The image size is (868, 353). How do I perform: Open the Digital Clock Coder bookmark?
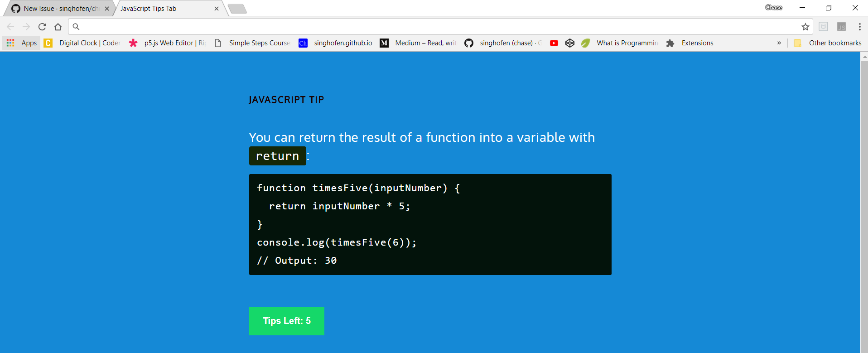[x=82, y=43]
